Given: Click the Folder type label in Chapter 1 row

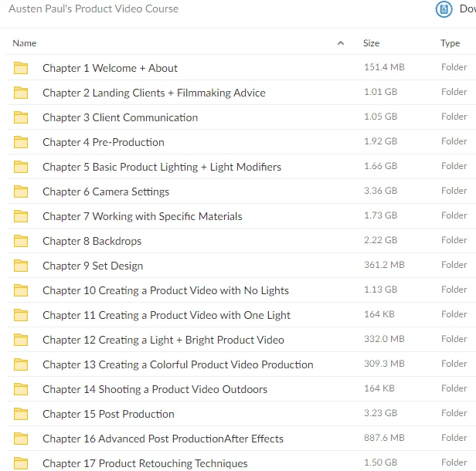Looking at the screenshot, I should (x=454, y=67).
